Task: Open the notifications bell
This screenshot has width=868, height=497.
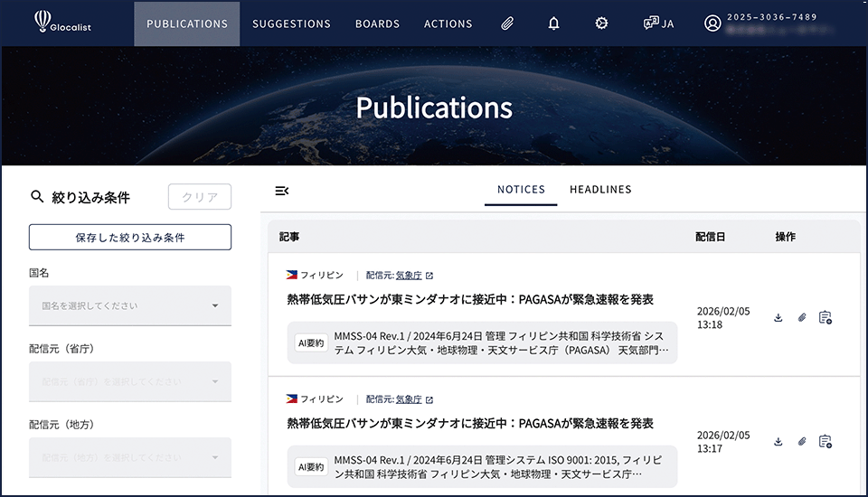Action: [553, 23]
